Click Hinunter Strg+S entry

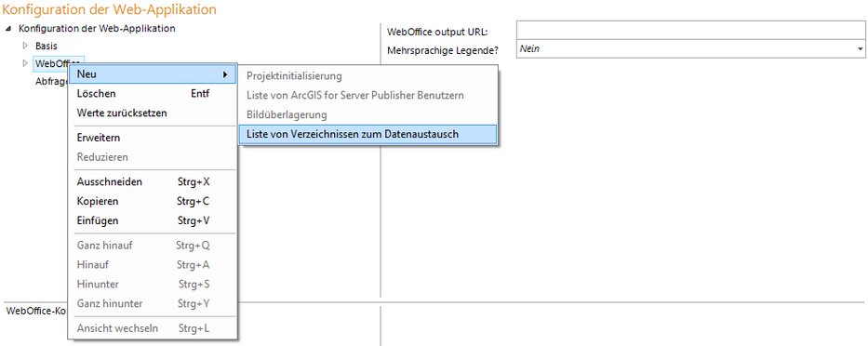153,284
